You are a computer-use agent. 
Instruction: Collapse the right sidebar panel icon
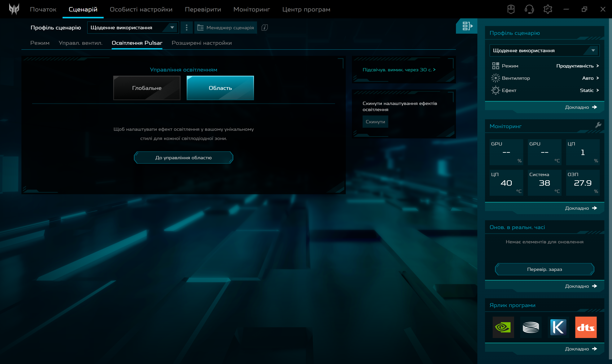click(x=467, y=26)
